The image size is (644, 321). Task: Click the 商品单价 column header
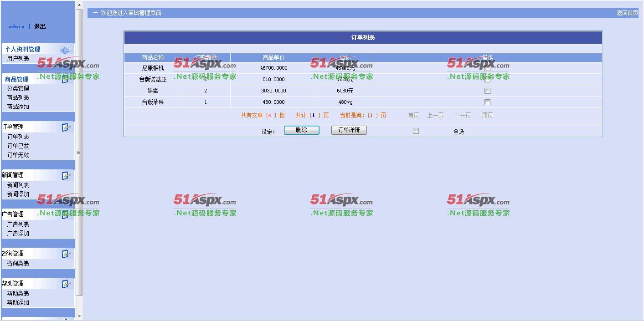(274, 57)
